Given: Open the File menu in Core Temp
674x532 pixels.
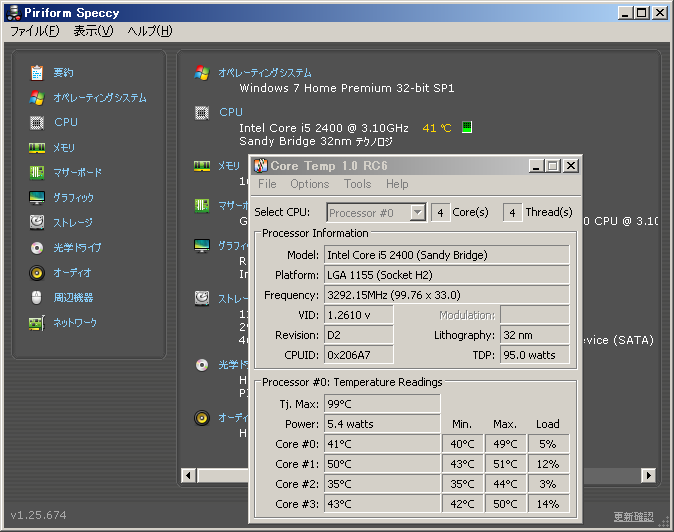Looking at the screenshot, I should pyautogui.click(x=267, y=184).
